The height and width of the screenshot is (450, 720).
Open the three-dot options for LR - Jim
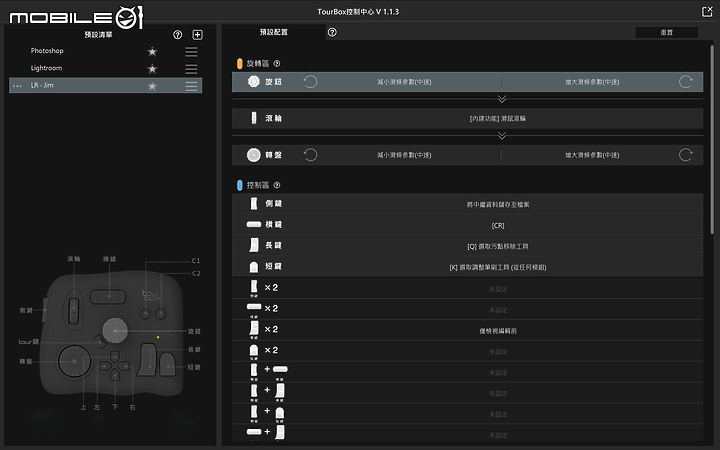[17, 86]
